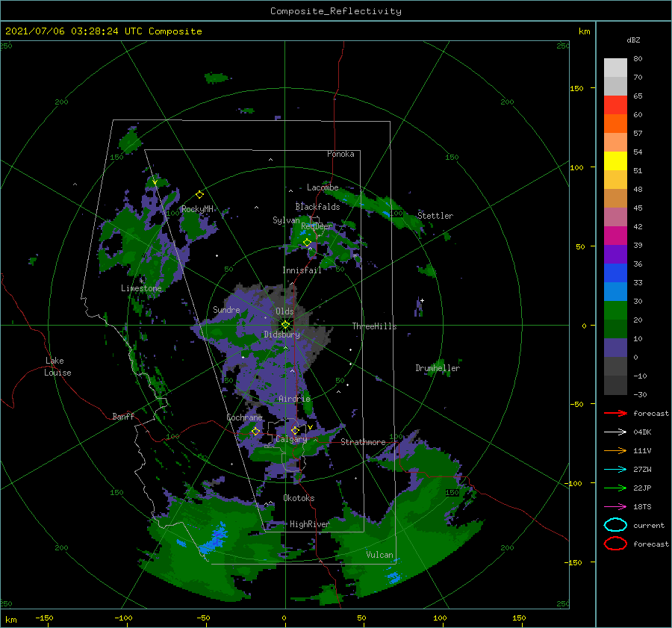The image size is (672, 628).
Task: Click the Vulcan city label
Action: [x=379, y=555]
